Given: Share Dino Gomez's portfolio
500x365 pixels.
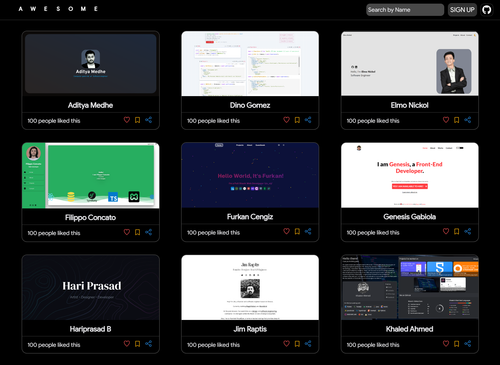Looking at the screenshot, I should [308, 120].
